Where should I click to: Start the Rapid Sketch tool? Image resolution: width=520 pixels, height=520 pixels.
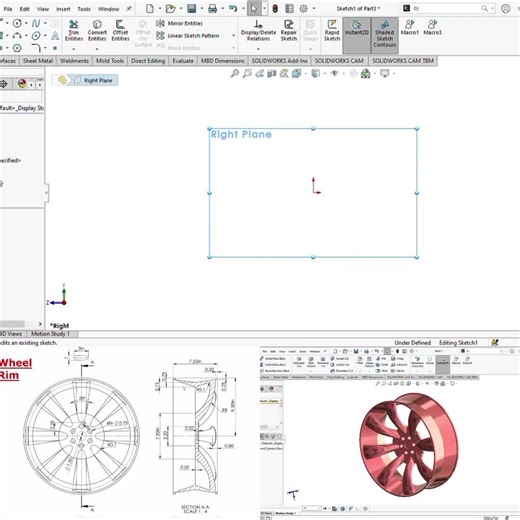[x=332, y=30]
